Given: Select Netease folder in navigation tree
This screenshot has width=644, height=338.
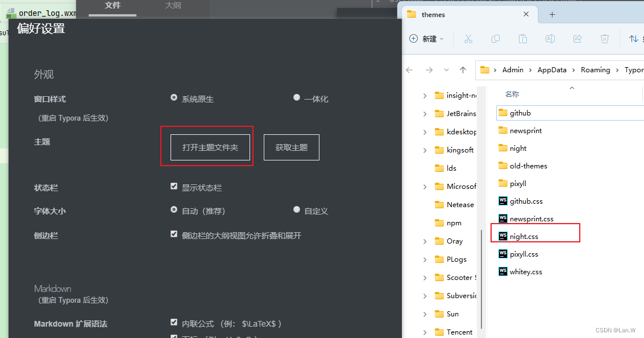Looking at the screenshot, I should [x=454, y=205].
